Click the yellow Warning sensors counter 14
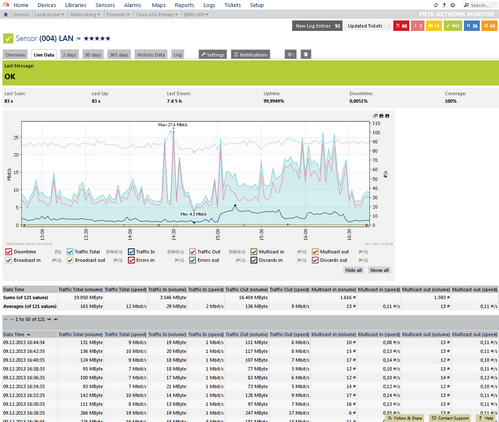 point(434,26)
